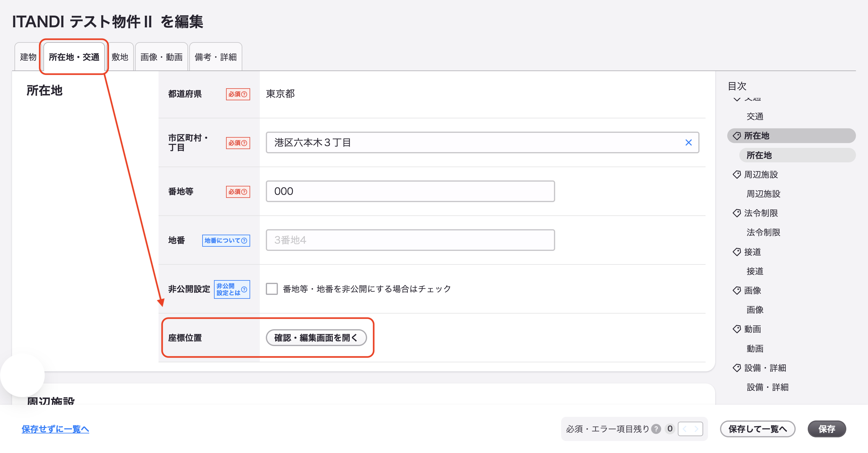Image resolution: width=868 pixels, height=453 pixels.
Task: Click the 地番 input field
Action: (x=410, y=240)
